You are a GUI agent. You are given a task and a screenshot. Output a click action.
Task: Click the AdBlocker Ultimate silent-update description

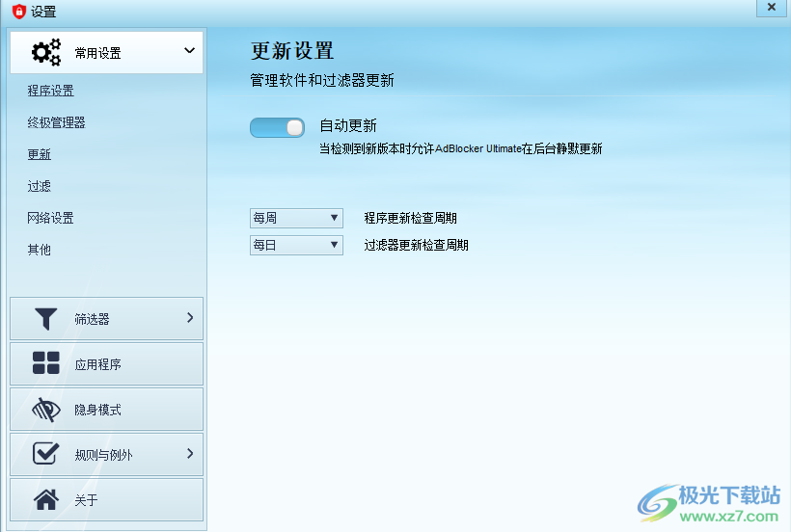460,148
